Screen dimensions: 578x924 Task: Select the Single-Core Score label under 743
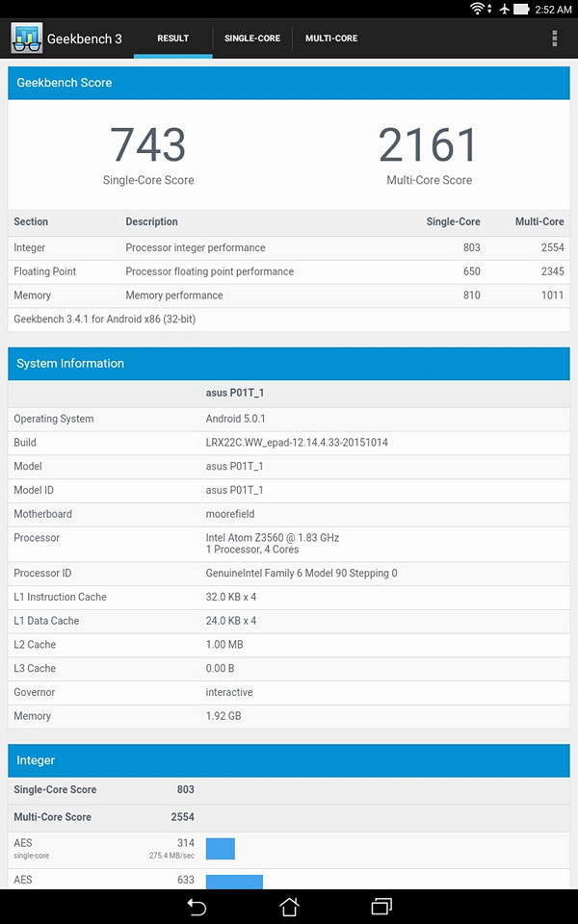pyautogui.click(x=148, y=180)
